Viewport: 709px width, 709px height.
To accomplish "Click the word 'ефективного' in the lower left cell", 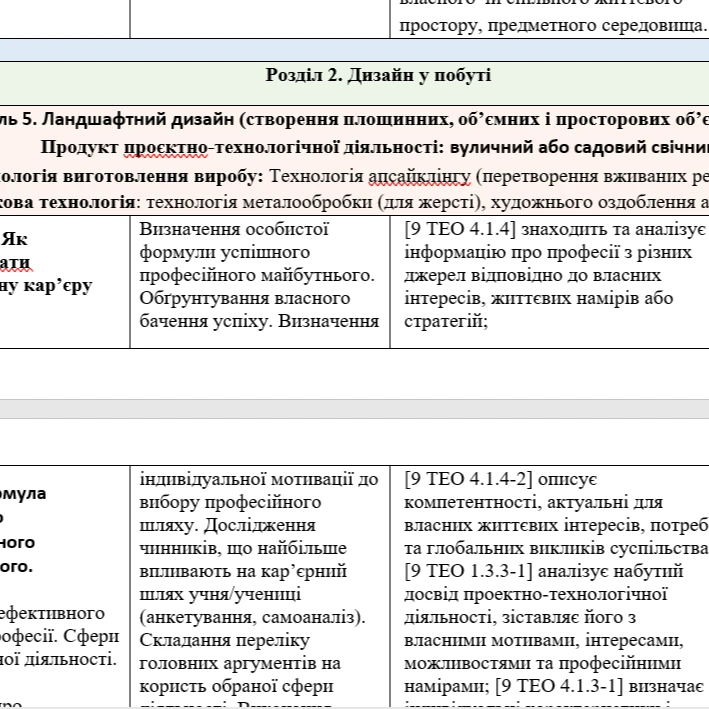I will click(x=52, y=614).
